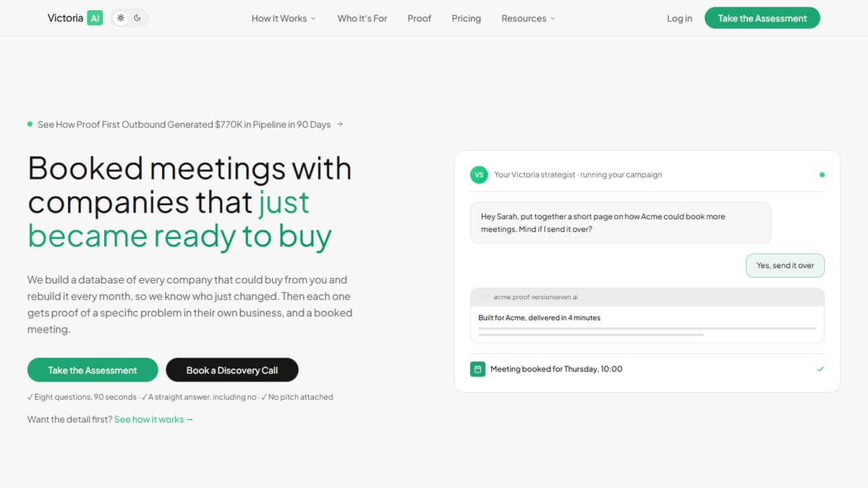Click the Victoria AI logo
The image size is (868, 488).
click(x=75, y=18)
